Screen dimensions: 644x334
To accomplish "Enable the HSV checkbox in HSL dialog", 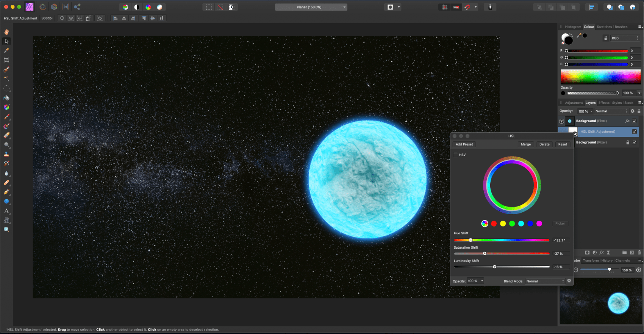I will [456, 155].
